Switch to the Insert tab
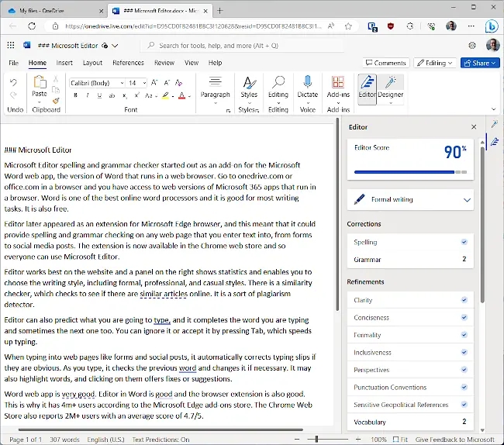 pos(64,63)
